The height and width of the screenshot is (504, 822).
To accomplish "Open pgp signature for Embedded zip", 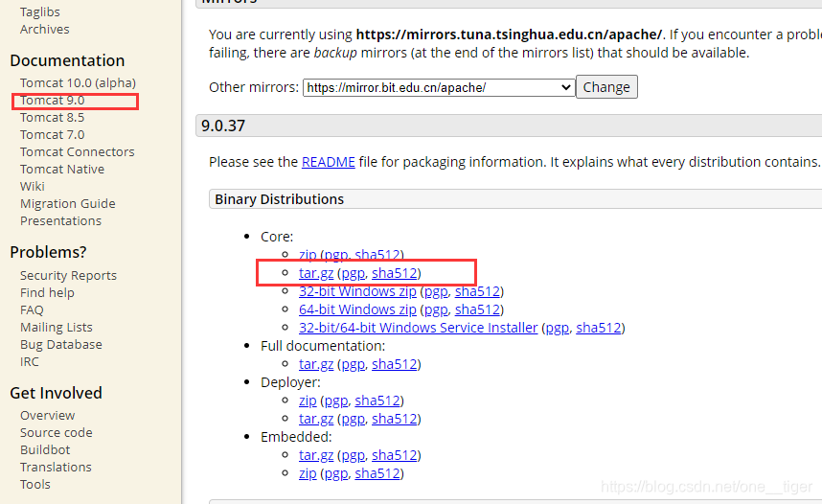I will [336, 473].
